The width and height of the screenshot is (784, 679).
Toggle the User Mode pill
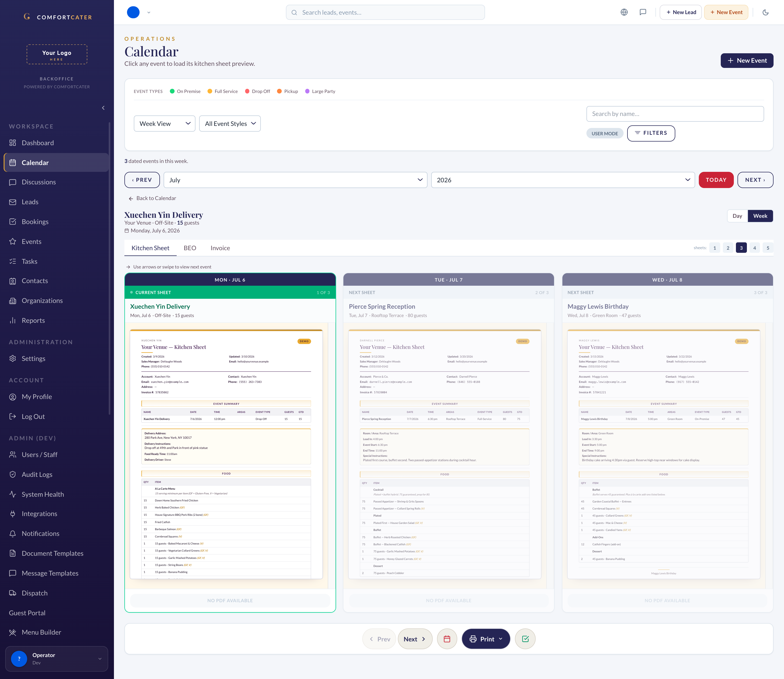(605, 133)
